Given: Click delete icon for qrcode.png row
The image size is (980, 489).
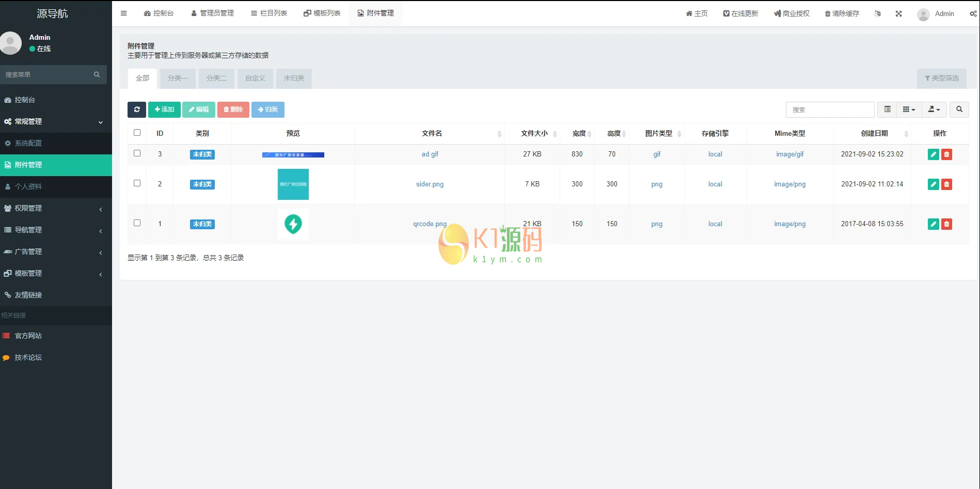Looking at the screenshot, I should click(x=946, y=224).
